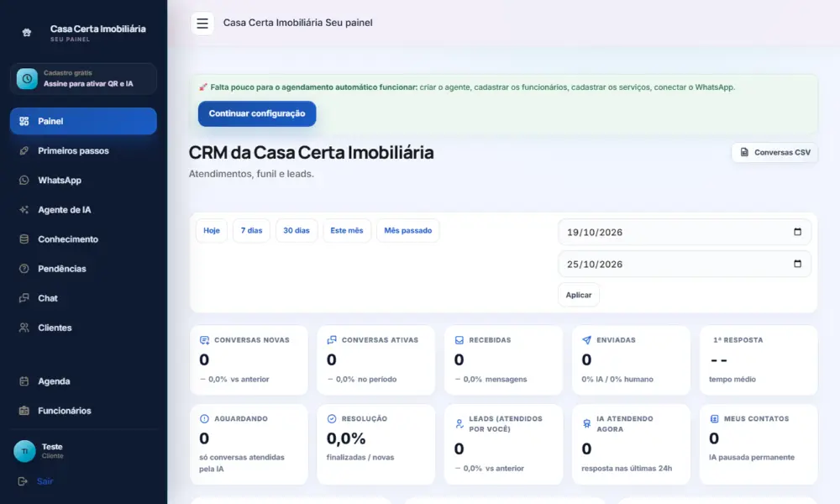The width and height of the screenshot is (840, 504).
Task: Go to Clientes list
Action: (x=83, y=328)
